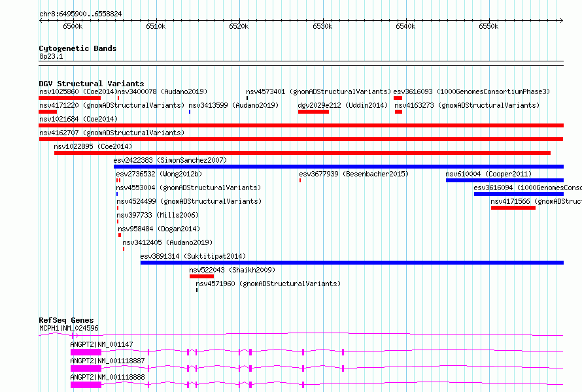Click nsv4171220 gnomADStructuralVariants label

tap(112, 105)
